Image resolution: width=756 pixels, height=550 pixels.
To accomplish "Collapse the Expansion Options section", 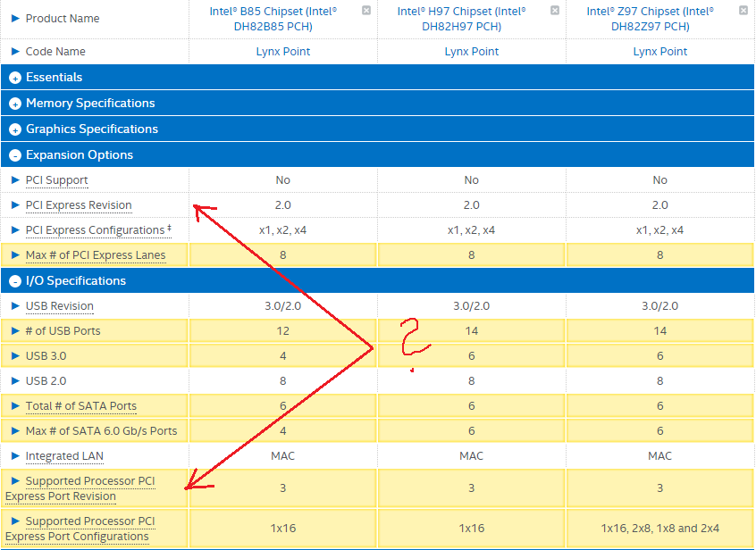I will (x=15, y=155).
